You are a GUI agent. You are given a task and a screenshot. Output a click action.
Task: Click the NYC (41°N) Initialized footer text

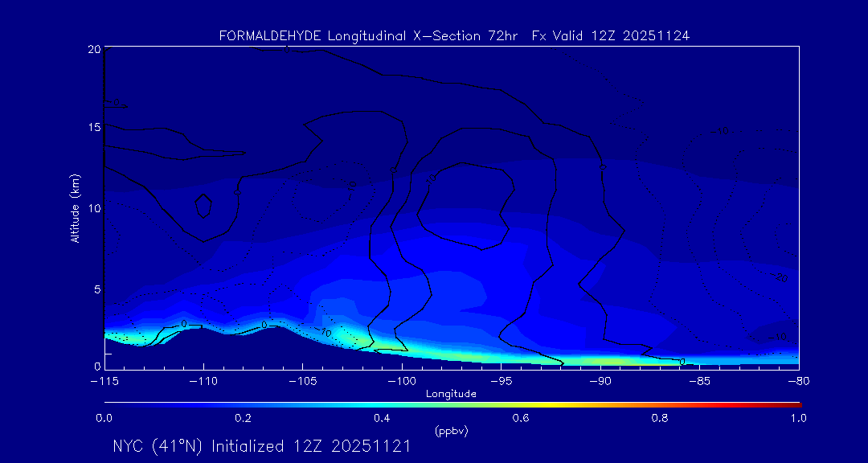261,447
